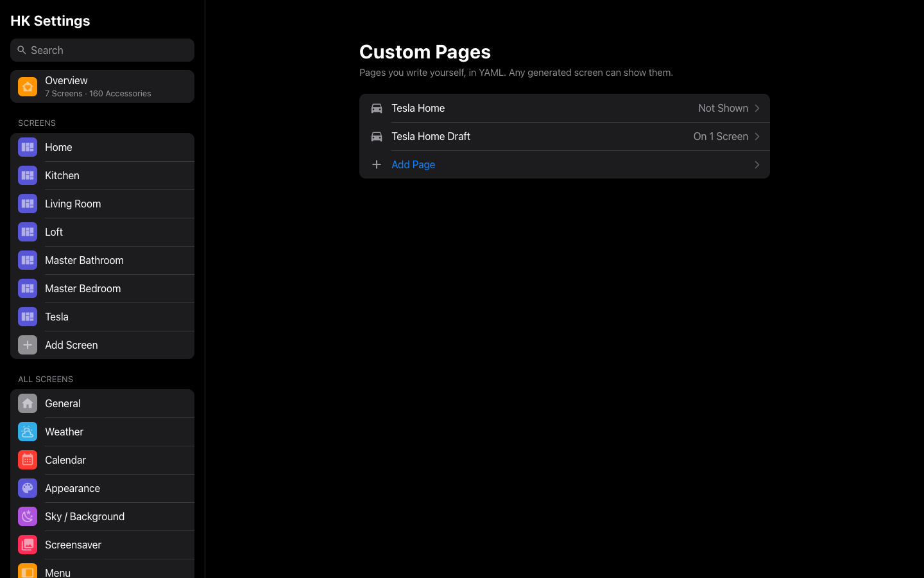
Task: Choose Weather in All Screens list
Action: (102, 432)
